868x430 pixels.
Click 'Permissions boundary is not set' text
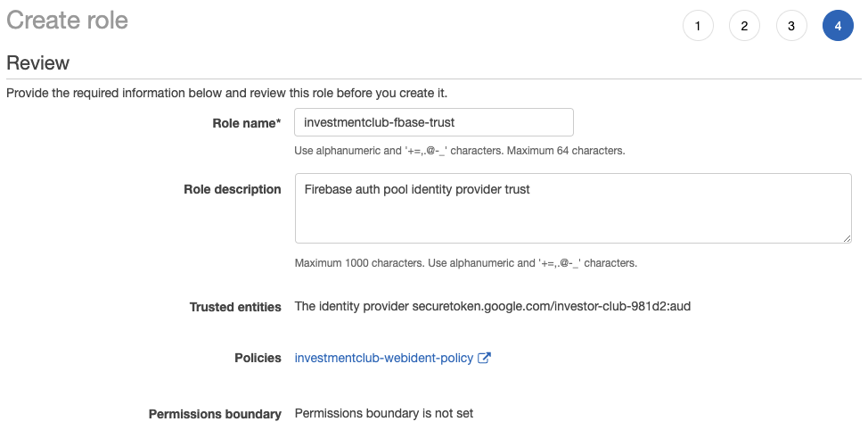coord(384,414)
